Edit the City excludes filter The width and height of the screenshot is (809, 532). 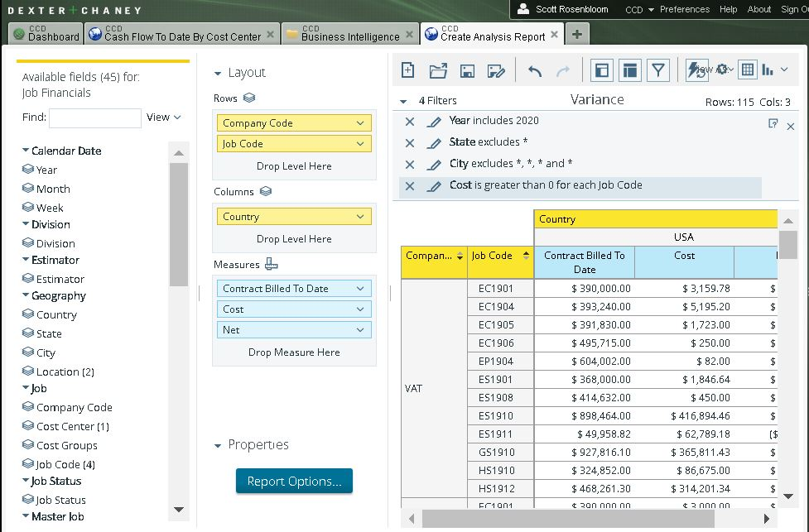click(x=435, y=165)
